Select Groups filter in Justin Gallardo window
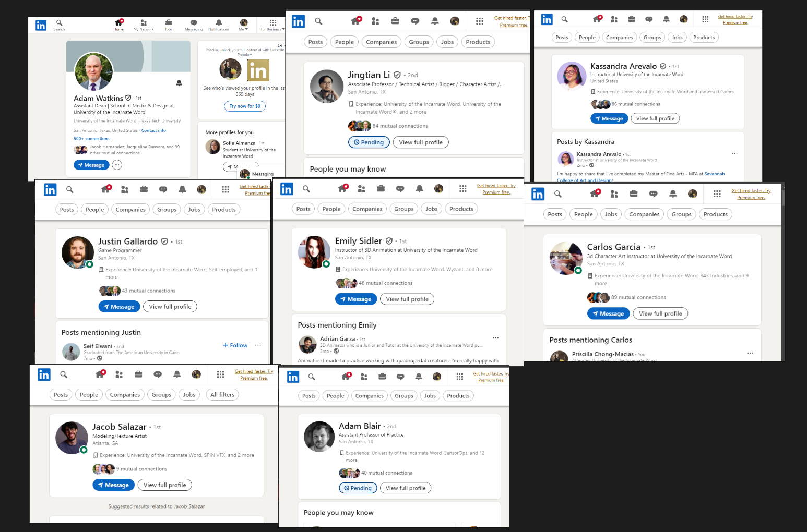807x532 pixels. 167,209
